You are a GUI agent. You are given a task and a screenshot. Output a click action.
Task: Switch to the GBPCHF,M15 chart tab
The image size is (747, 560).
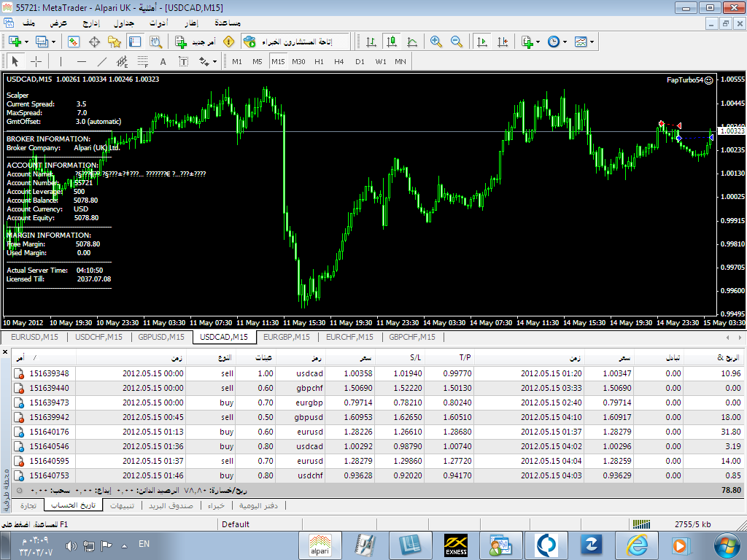[x=412, y=337]
